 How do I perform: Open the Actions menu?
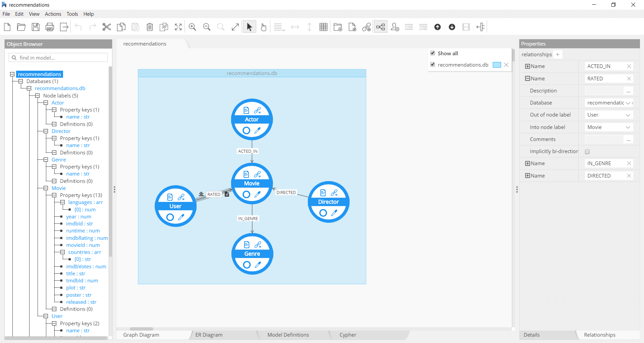click(x=53, y=14)
